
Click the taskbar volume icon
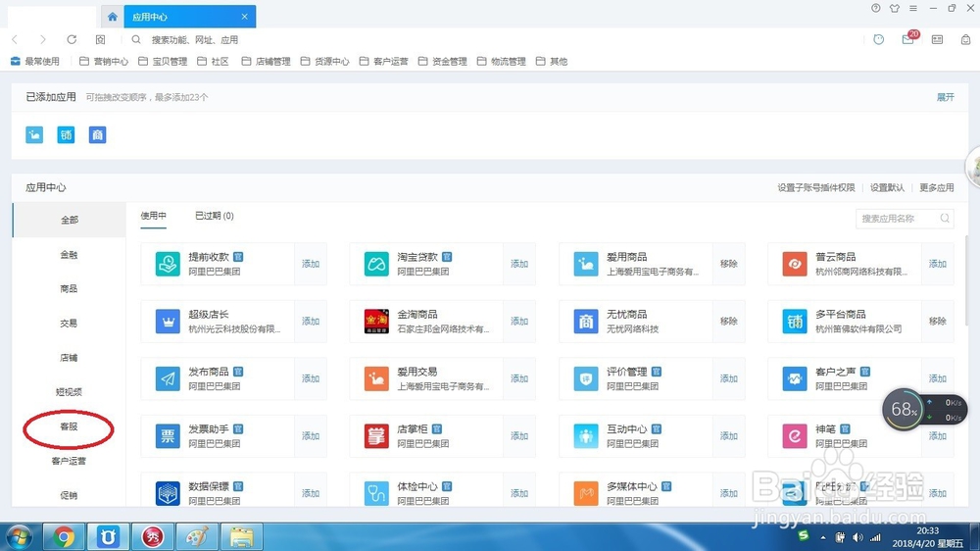coord(857,537)
